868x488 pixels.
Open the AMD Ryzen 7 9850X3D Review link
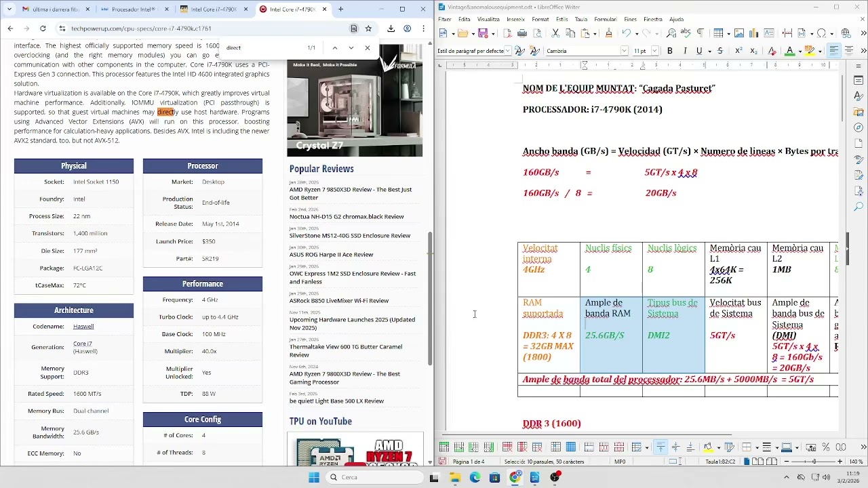tap(351, 194)
